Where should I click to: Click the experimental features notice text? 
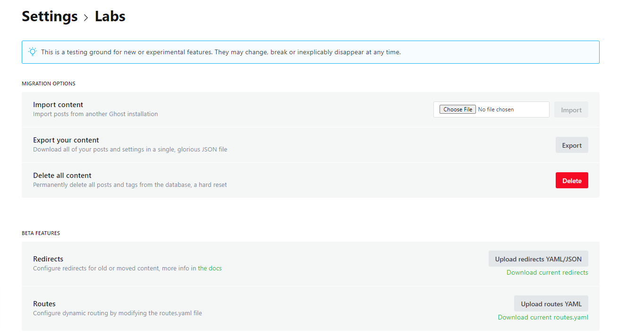220,52
